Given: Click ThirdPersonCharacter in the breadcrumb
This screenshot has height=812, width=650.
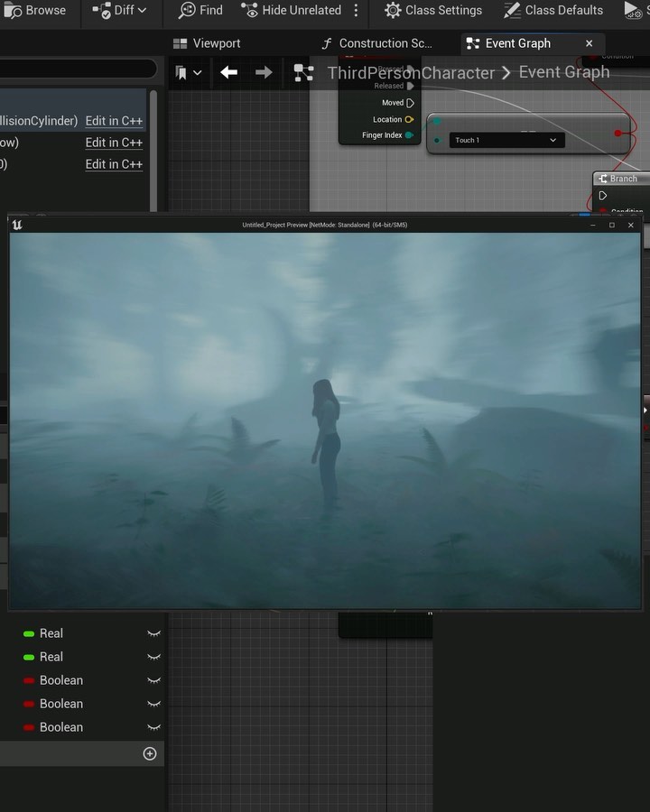Looking at the screenshot, I should tap(411, 73).
